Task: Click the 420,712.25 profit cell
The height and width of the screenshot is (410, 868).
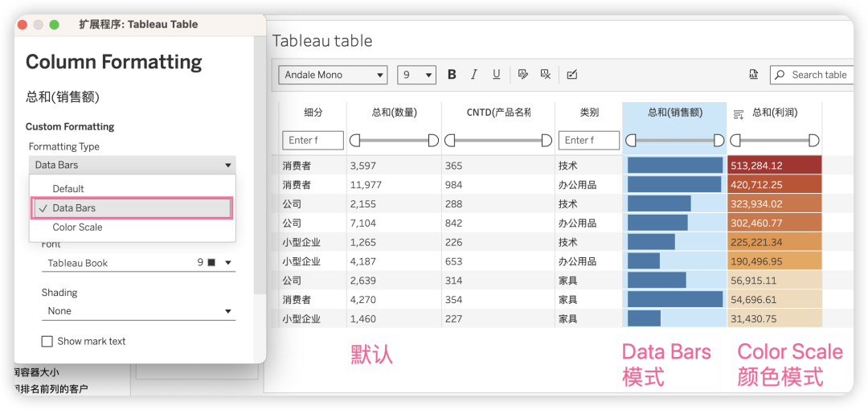Action: 775,185
